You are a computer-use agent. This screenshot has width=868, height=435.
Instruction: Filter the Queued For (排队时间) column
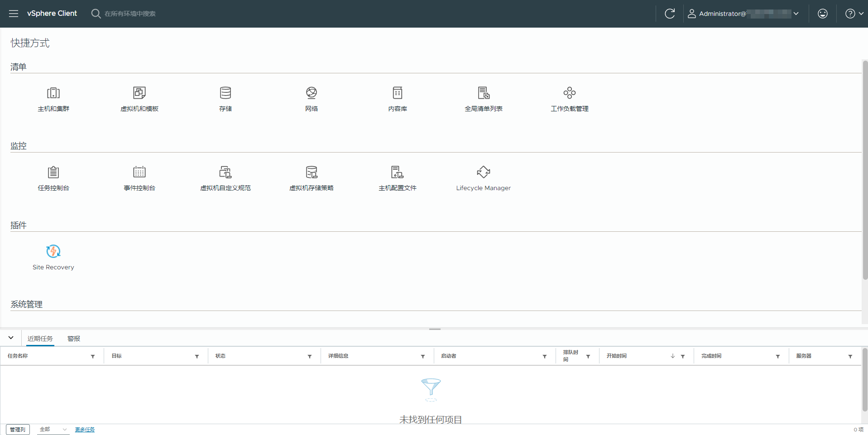click(588, 357)
